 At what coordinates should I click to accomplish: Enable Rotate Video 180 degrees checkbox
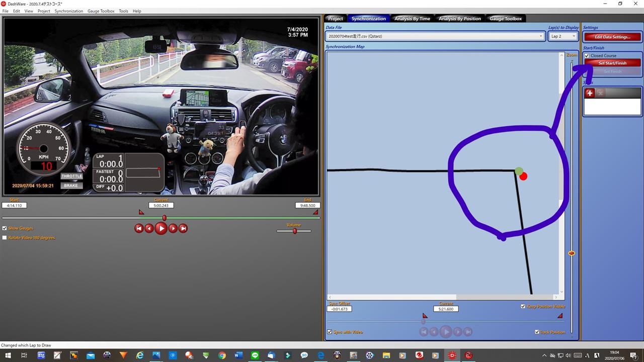tap(5, 237)
